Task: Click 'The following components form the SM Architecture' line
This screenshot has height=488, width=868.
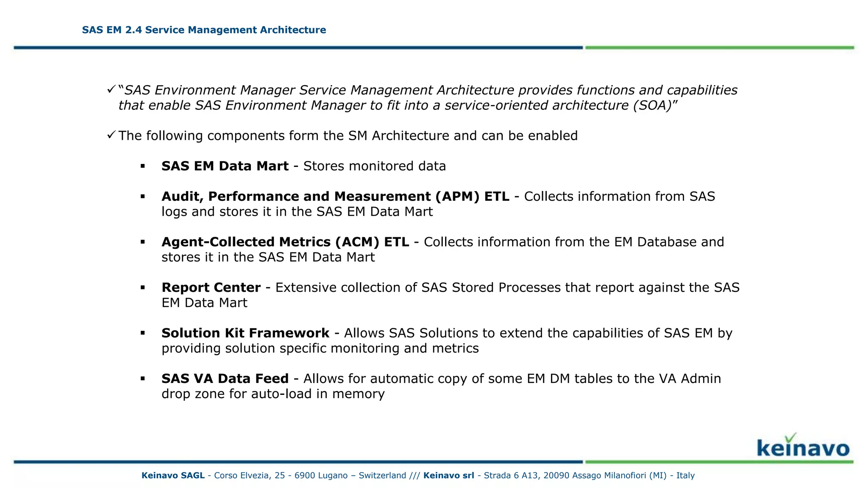Action: point(348,136)
